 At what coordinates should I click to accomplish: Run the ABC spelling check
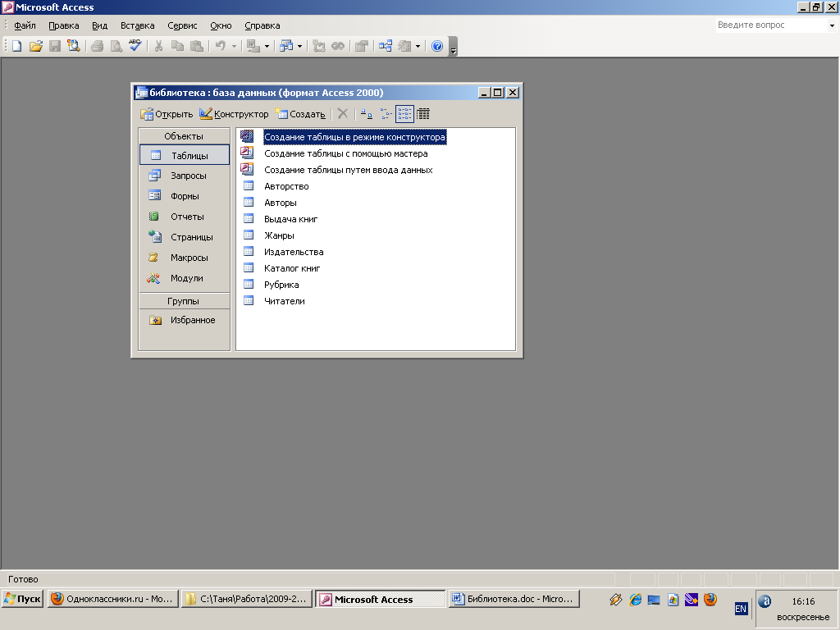click(135, 46)
